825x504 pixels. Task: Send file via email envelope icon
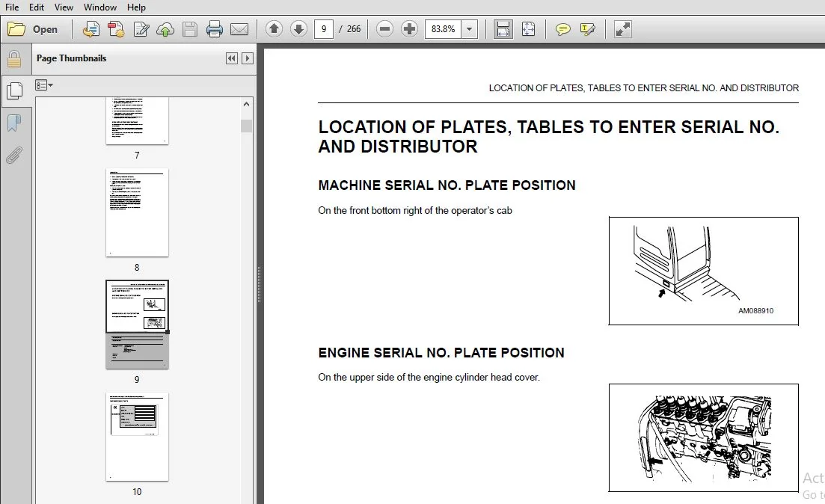tap(239, 29)
